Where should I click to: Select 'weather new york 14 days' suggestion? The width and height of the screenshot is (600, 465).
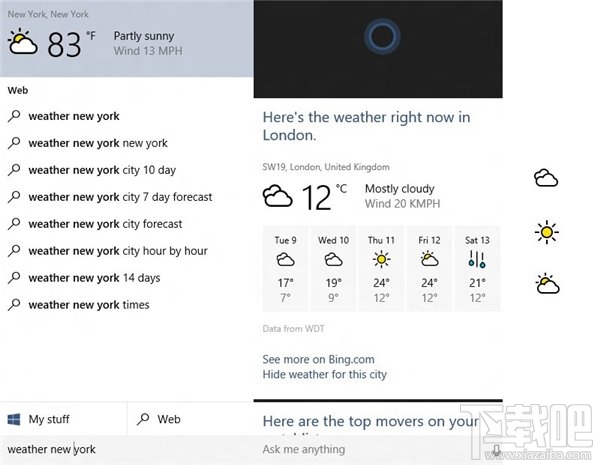[94, 278]
